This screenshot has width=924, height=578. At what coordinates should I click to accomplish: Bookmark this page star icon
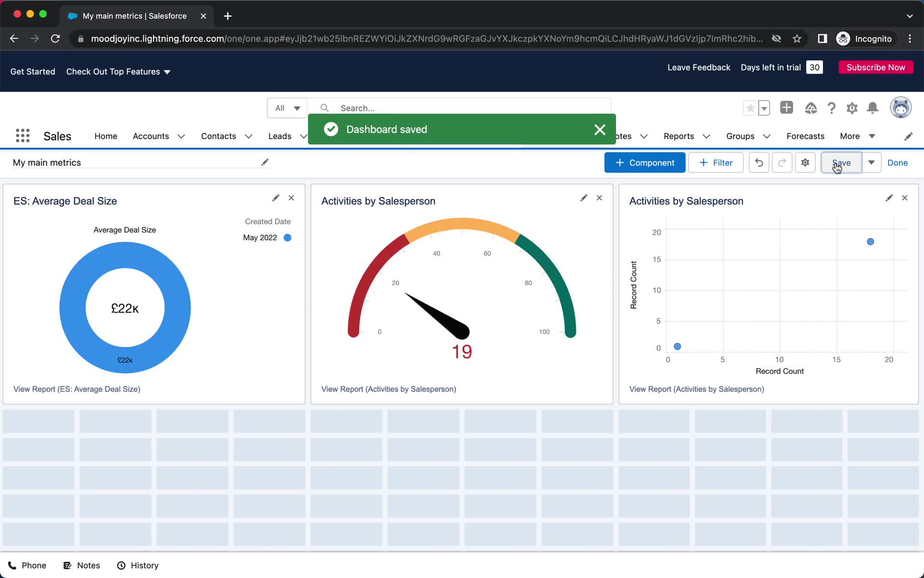click(797, 39)
